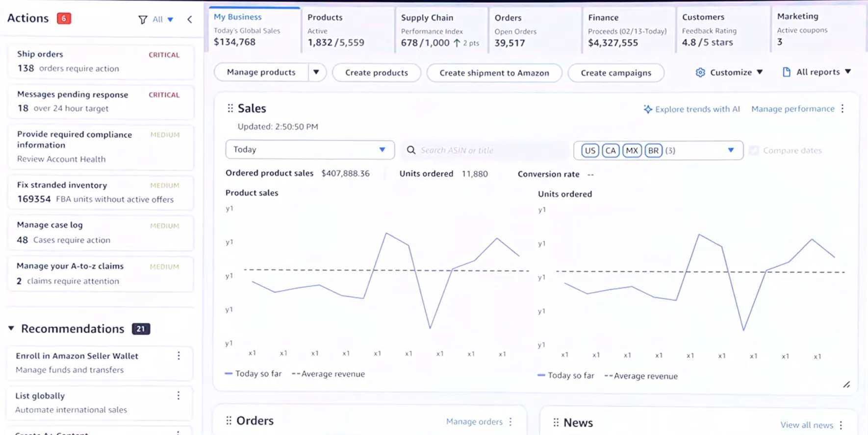This screenshot has height=435, width=868.
Task: Select the Supply Chain tab
Action: click(x=441, y=30)
